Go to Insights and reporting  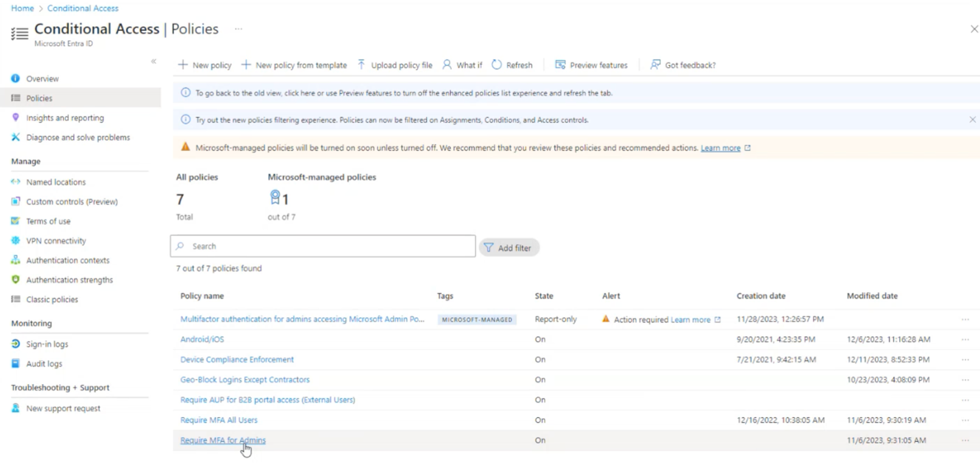(64, 118)
